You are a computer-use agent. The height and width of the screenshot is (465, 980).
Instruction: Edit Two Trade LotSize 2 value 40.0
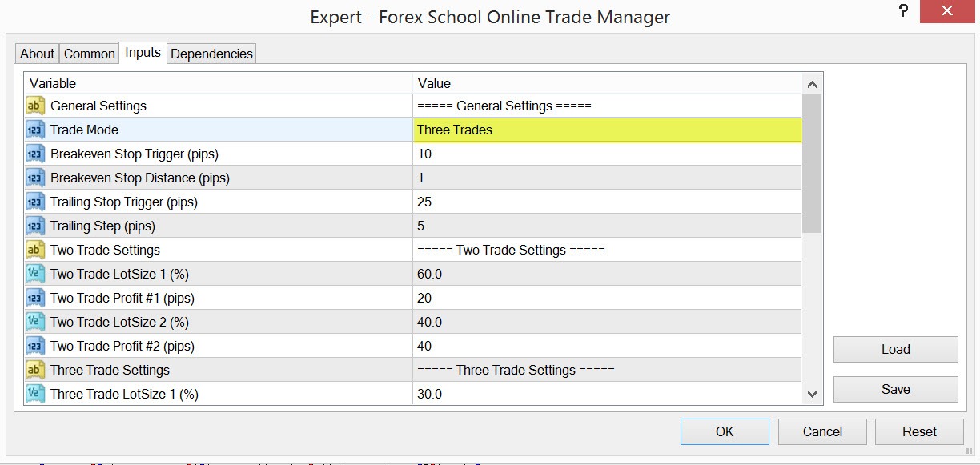point(607,322)
